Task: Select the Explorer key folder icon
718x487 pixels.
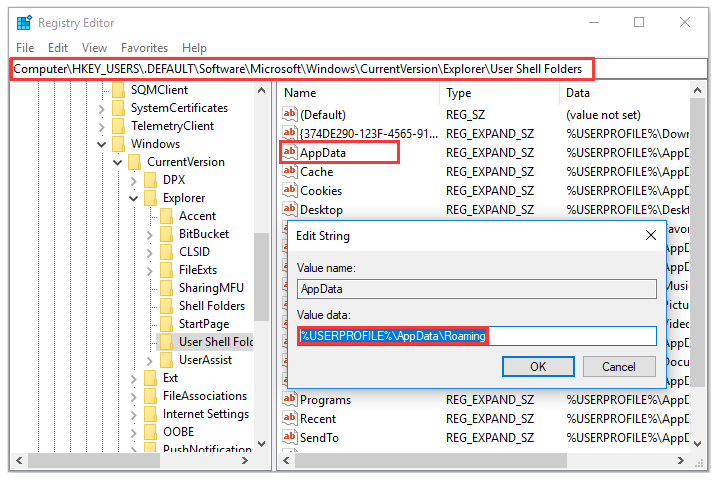Action: [151, 198]
